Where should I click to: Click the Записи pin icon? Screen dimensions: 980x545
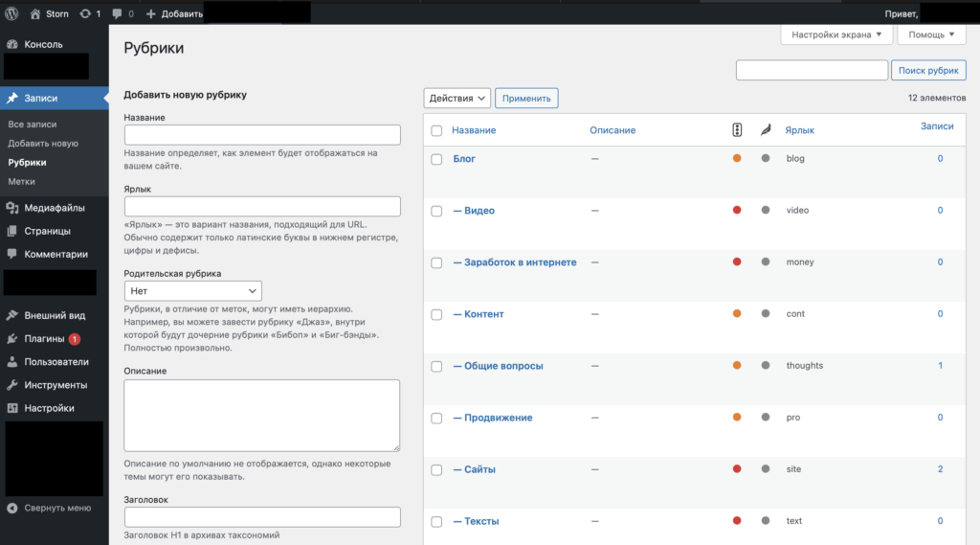pyautogui.click(x=11, y=99)
